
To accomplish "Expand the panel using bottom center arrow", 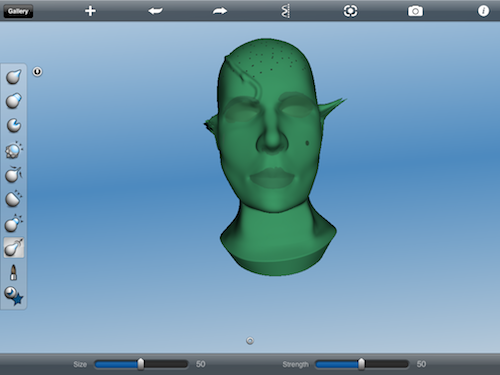I will pyautogui.click(x=250, y=341).
